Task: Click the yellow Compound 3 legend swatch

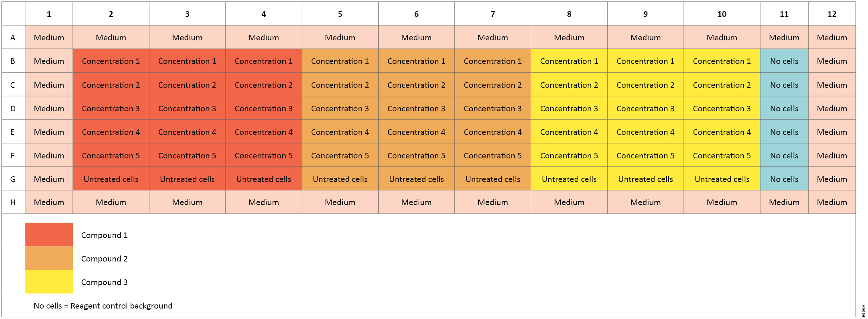Action: [x=49, y=282]
